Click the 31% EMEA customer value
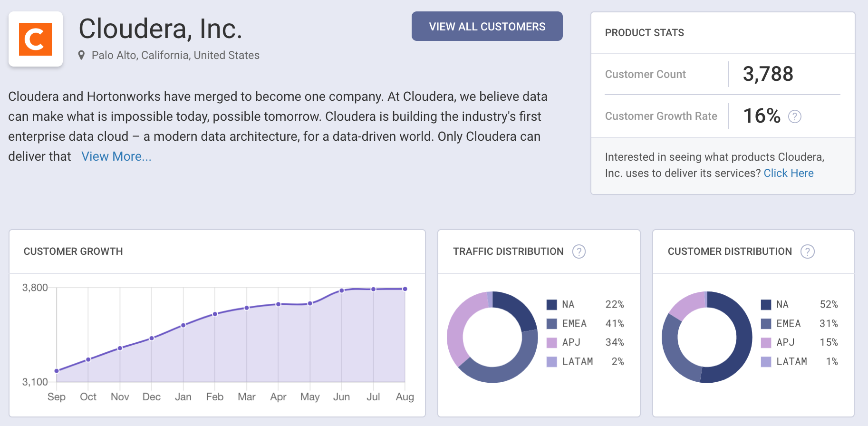The image size is (868, 426). (829, 324)
